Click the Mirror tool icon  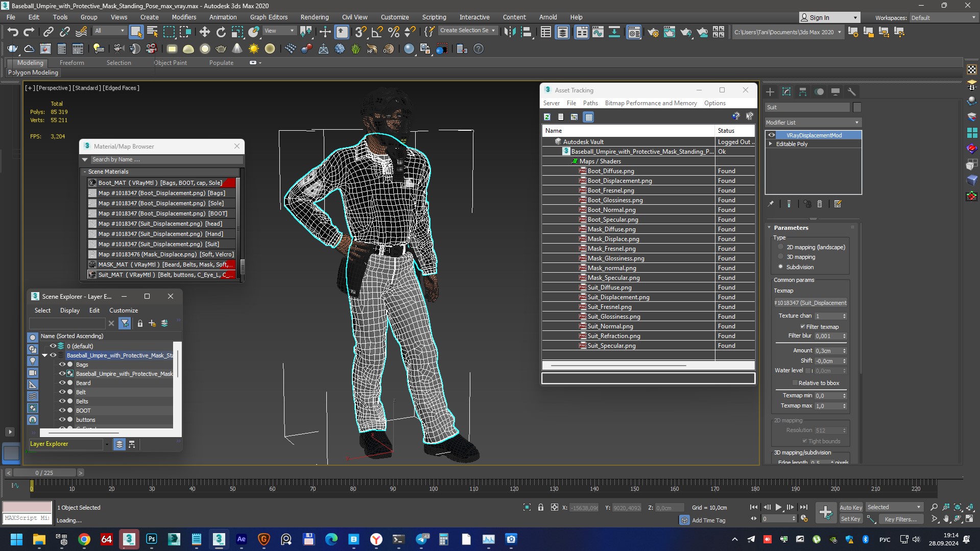[510, 32]
